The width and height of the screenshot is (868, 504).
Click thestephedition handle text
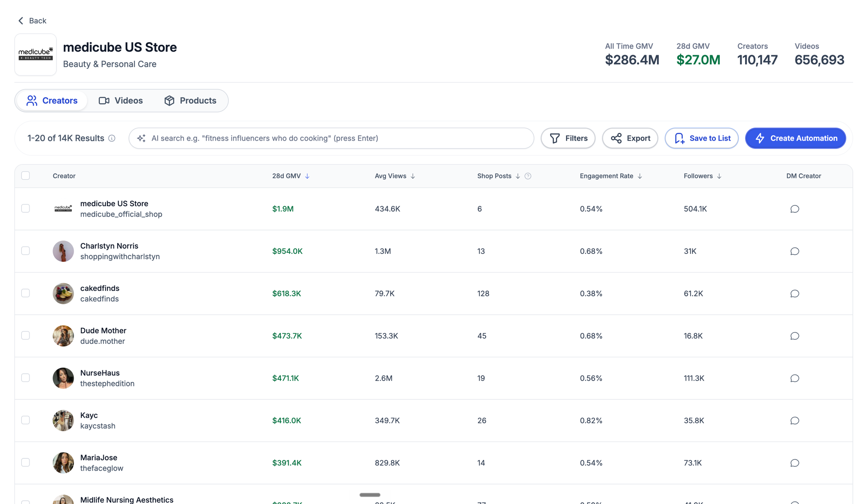click(x=107, y=384)
